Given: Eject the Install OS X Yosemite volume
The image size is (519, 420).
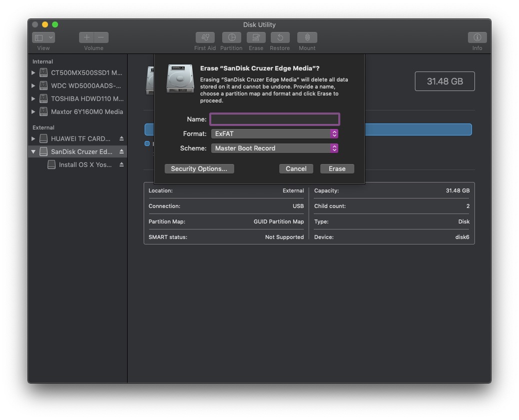Looking at the screenshot, I should coord(122,164).
